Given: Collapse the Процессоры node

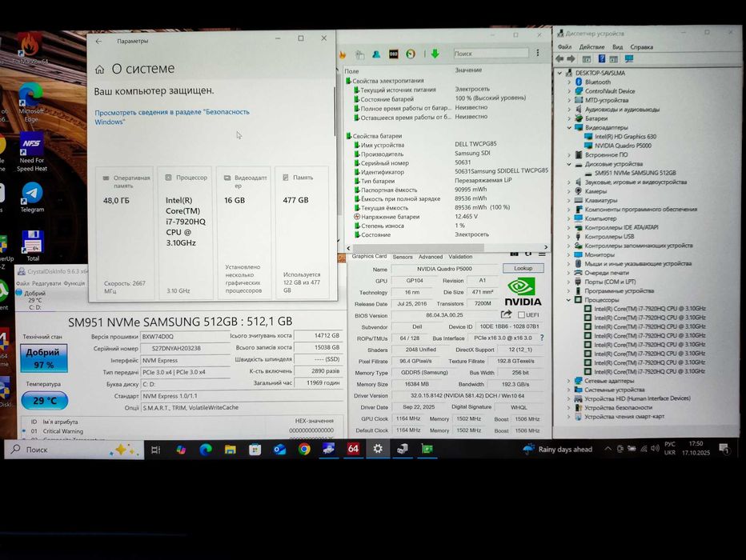Looking at the screenshot, I should coord(568,300).
